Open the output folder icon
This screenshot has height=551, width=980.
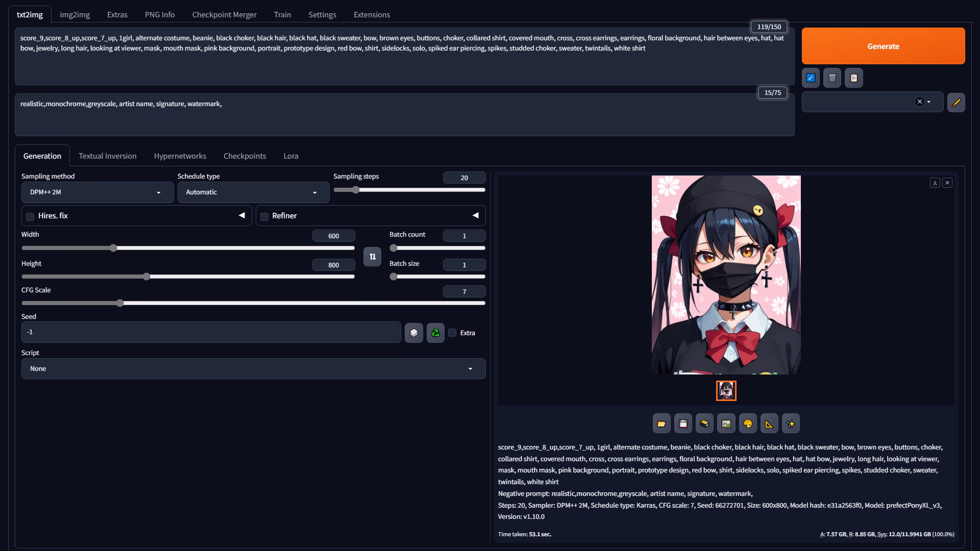[661, 423]
